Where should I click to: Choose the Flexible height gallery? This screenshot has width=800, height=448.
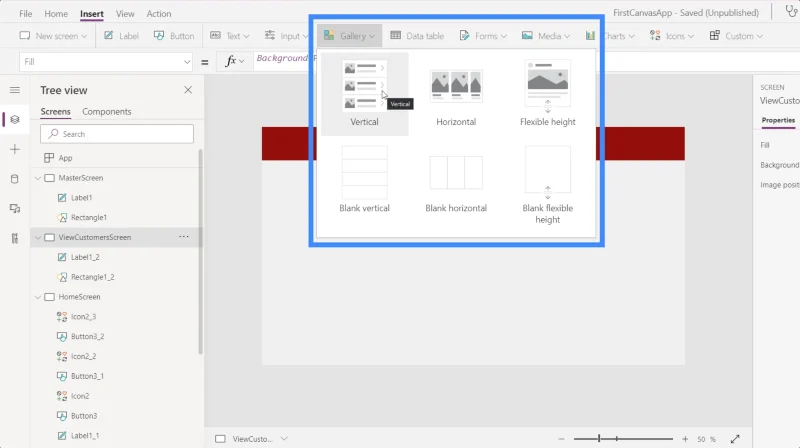[x=547, y=94]
